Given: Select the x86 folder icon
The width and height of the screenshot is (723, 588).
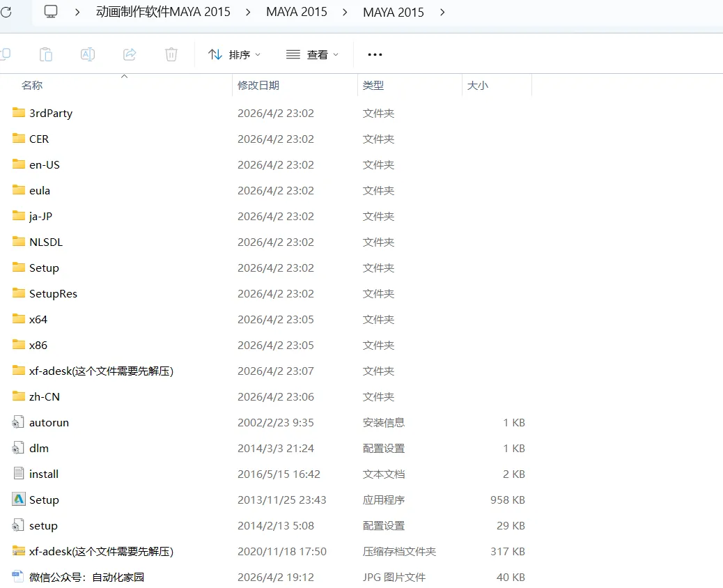Looking at the screenshot, I should tap(18, 344).
